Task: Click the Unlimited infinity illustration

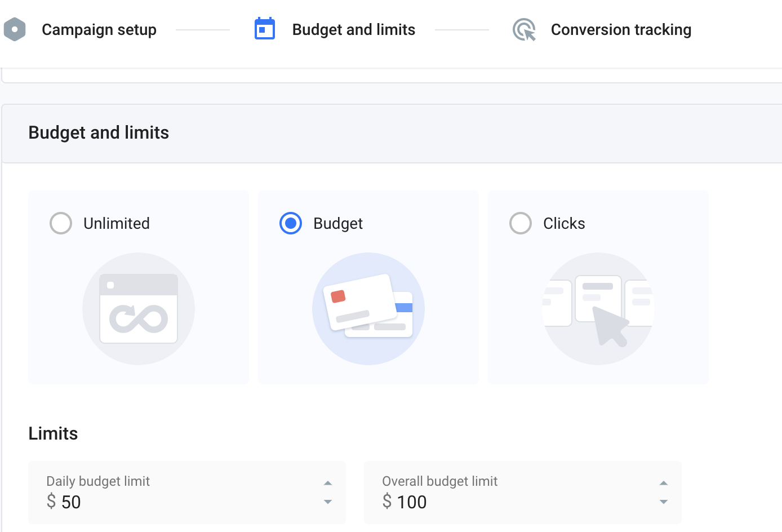Action: pos(139,309)
